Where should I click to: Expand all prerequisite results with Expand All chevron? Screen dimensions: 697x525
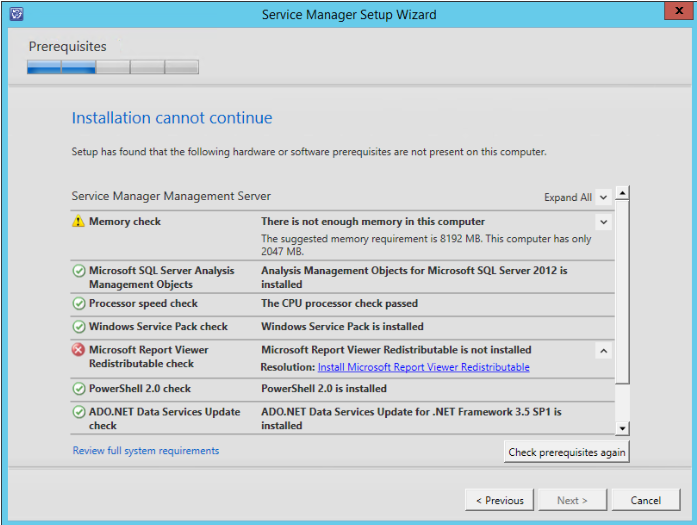[603, 198]
